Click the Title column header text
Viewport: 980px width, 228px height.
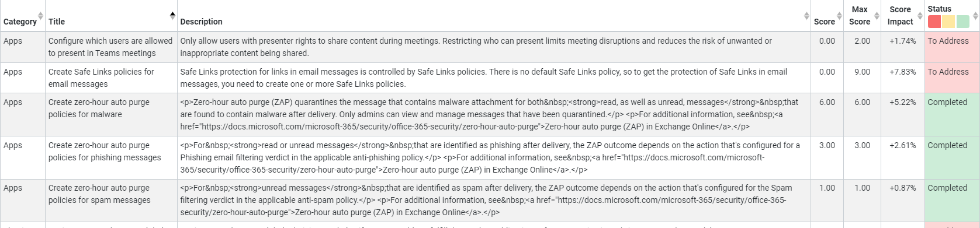57,22
